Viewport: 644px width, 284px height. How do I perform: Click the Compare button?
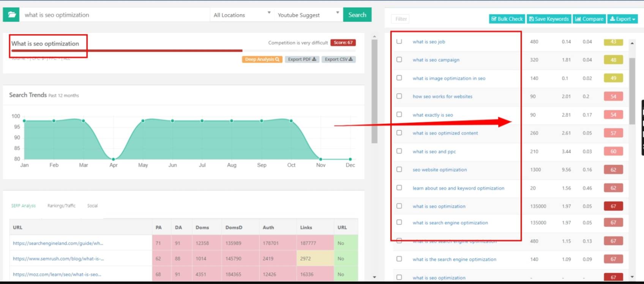click(589, 19)
